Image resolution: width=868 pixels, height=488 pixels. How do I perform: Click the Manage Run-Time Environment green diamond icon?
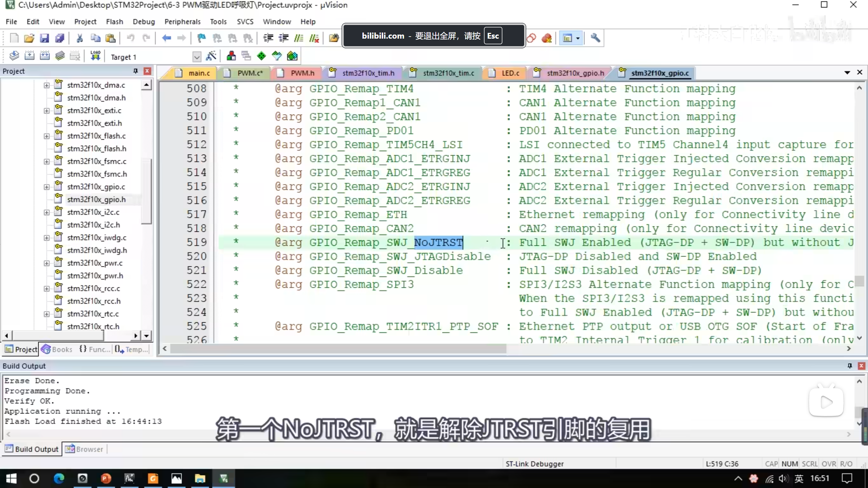pos(261,56)
